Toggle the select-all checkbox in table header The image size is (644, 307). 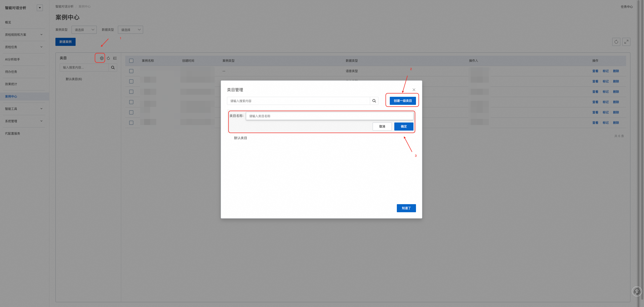[x=131, y=61]
